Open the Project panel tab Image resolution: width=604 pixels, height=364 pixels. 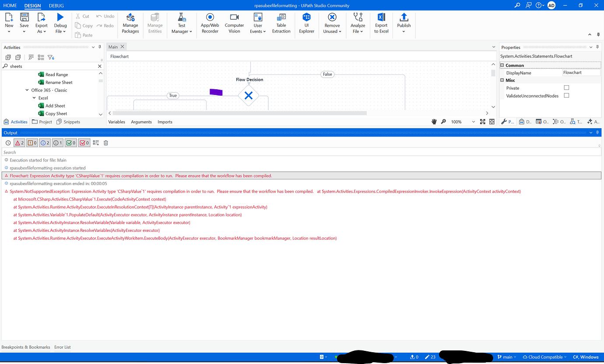42,122
